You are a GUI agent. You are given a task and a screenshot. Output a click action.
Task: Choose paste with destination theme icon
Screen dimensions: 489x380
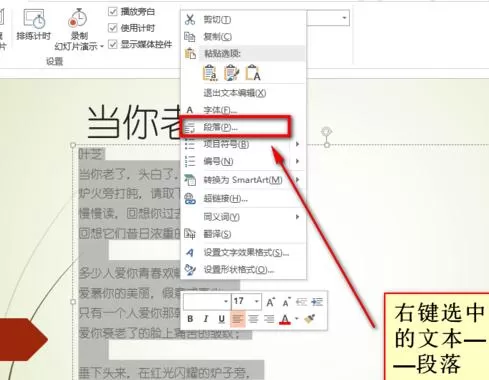(210, 73)
